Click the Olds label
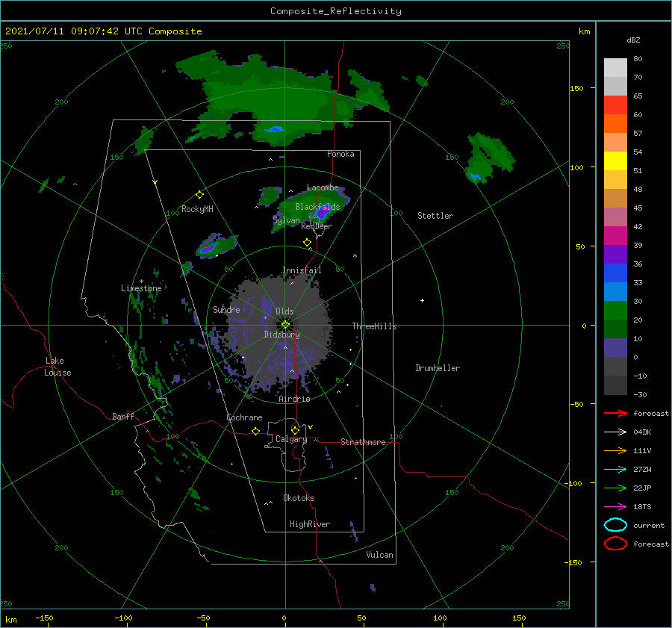 (284, 311)
